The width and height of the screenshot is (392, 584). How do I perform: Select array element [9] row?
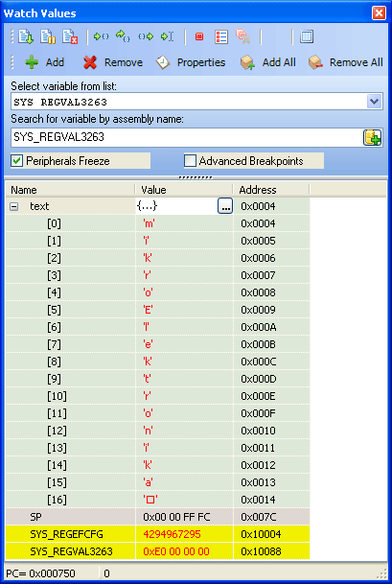(157, 379)
